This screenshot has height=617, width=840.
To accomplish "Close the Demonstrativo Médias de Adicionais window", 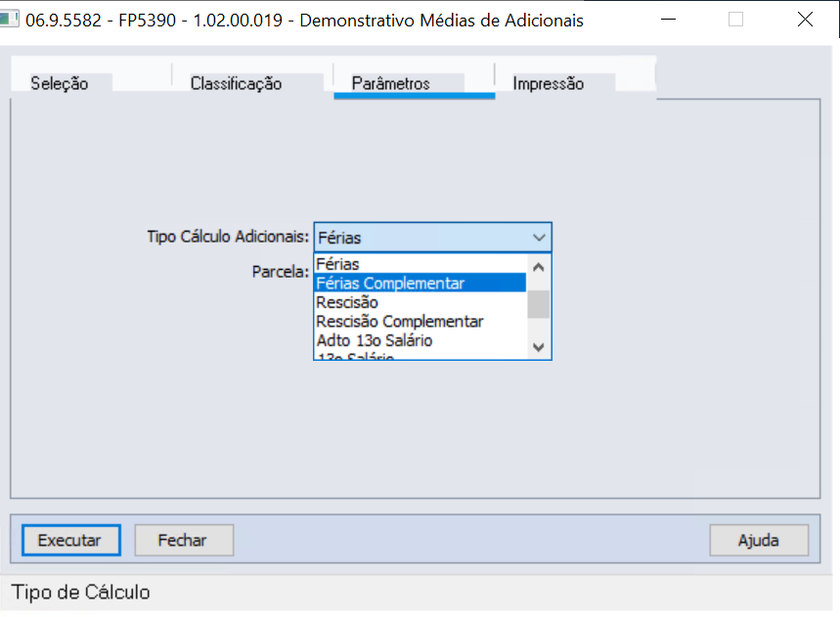I will coord(805,20).
